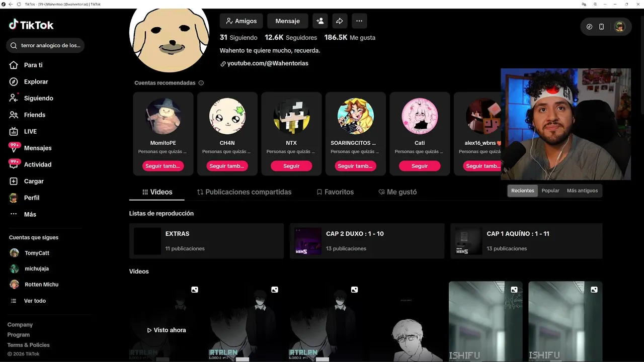
Task: Open the CAP 2 DUXO : 1 - 10 playlist
Action: (367, 241)
